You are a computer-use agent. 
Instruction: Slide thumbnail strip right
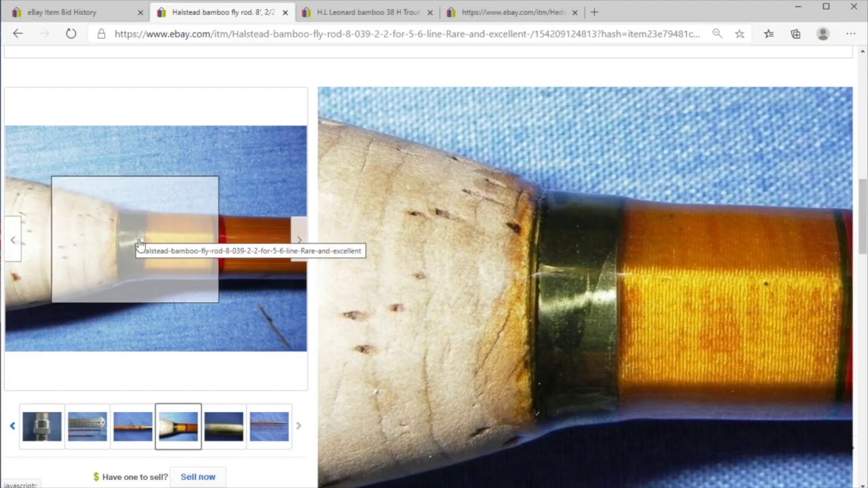pyautogui.click(x=298, y=426)
